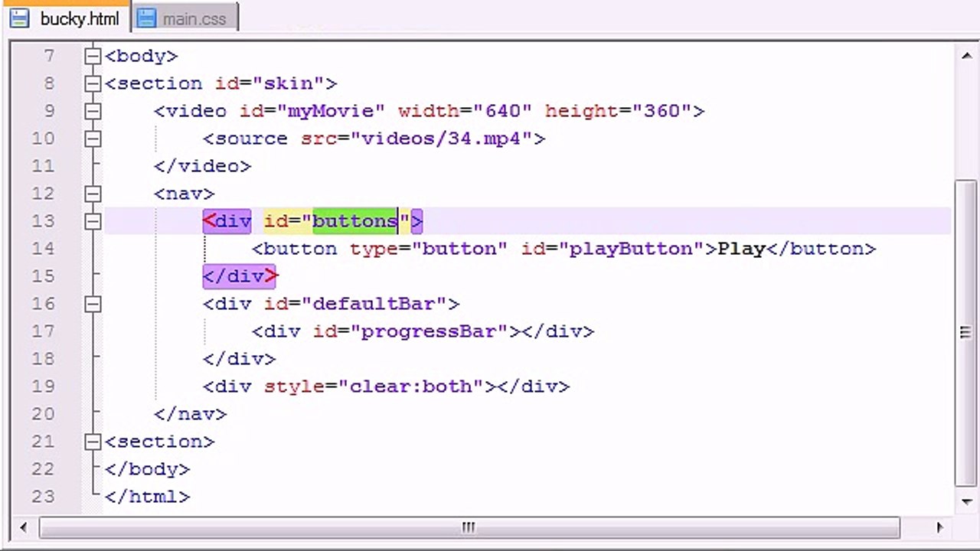This screenshot has width=980, height=551.
Task: Click the type="button" attribute value
Action: pyautogui.click(x=459, y=249)
